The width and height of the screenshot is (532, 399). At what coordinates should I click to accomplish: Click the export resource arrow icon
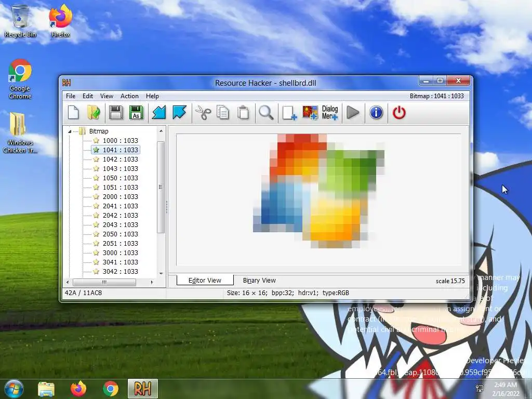(179, 113)
